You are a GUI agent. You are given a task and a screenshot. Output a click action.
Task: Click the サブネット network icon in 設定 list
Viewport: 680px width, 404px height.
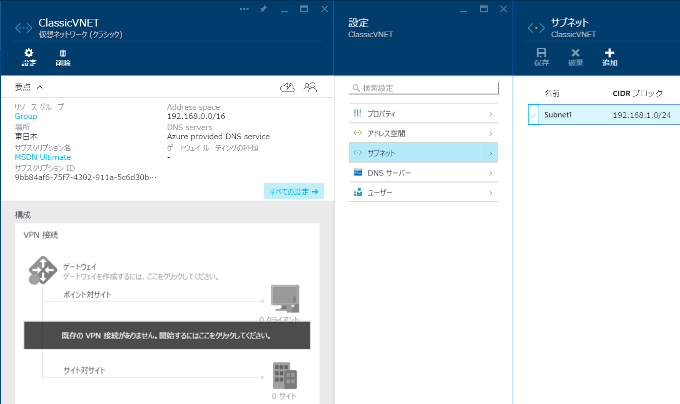(x=357, y=153)
